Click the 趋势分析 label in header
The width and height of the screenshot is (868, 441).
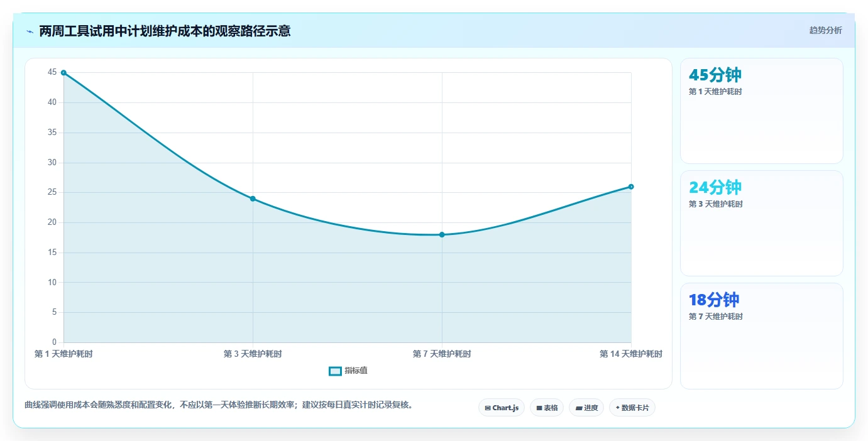point(825,30)
